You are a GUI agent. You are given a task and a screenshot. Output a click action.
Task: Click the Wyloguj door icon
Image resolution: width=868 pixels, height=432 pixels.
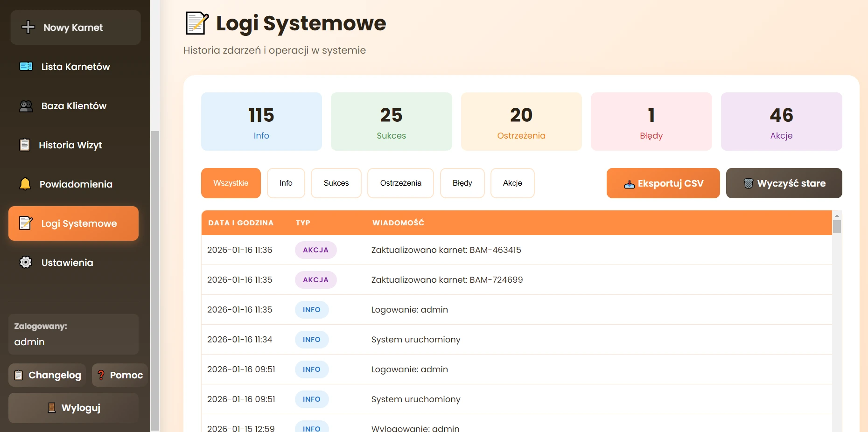(52, 408)
